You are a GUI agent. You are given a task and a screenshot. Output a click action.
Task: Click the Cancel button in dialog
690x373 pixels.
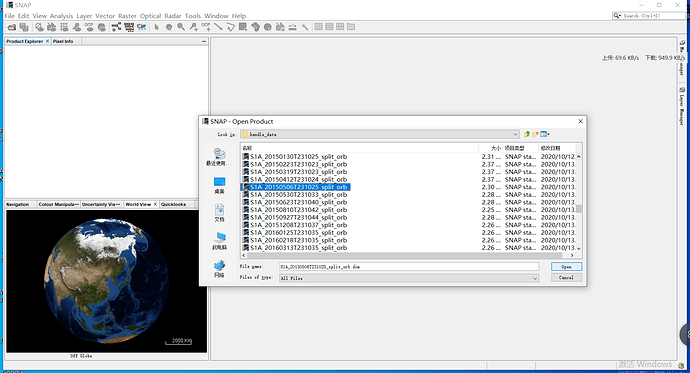click(566, 278)
